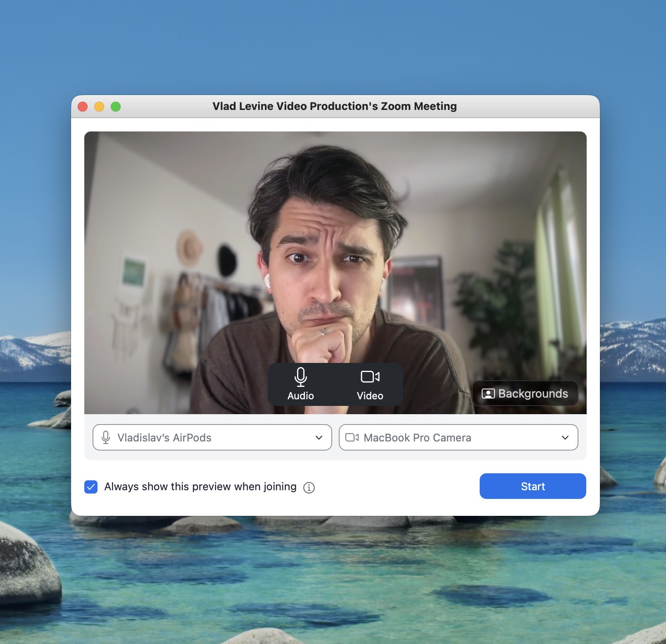Toggle the Audio microphone button
The image size is (666, 644).
[301, 384]
